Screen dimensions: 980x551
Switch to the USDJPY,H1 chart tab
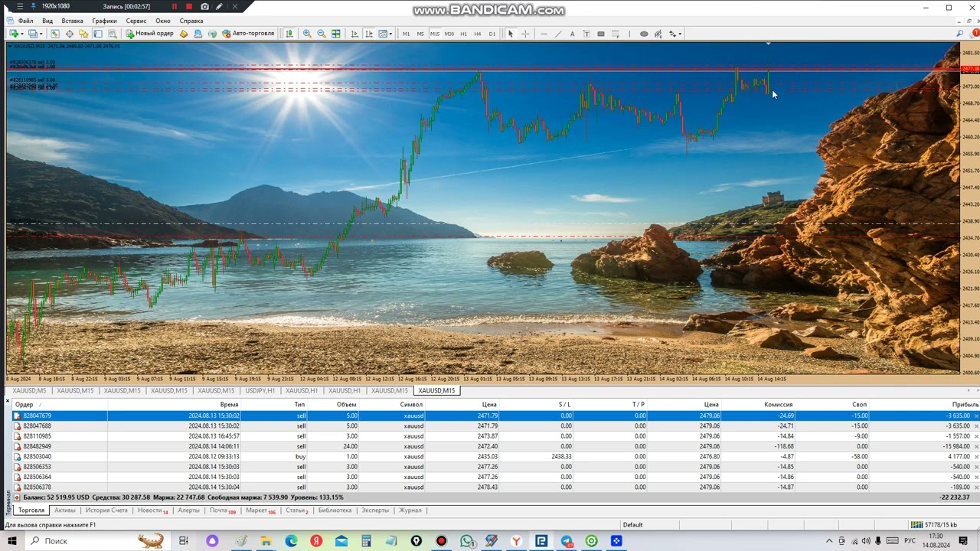click(260, 391)
